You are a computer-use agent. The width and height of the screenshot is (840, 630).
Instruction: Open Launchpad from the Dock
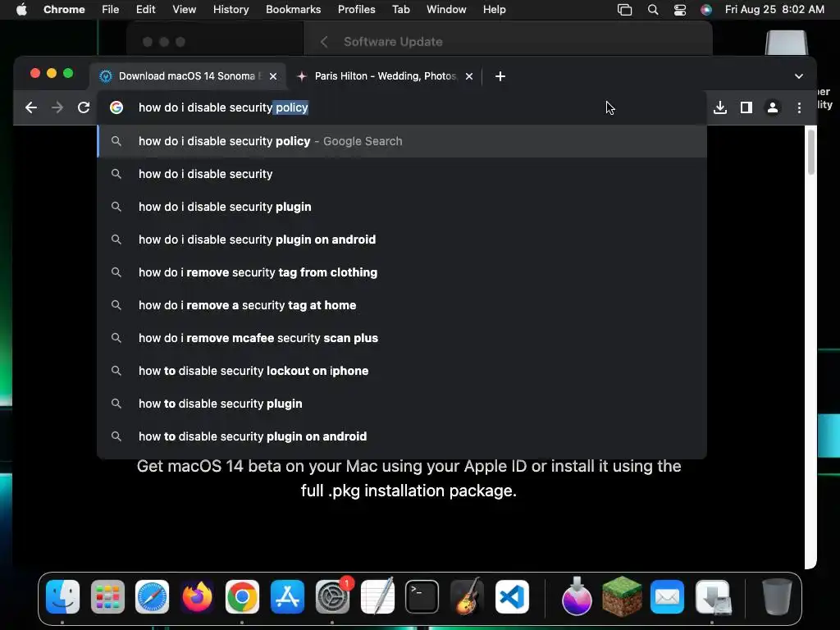(x=107, y=597)
